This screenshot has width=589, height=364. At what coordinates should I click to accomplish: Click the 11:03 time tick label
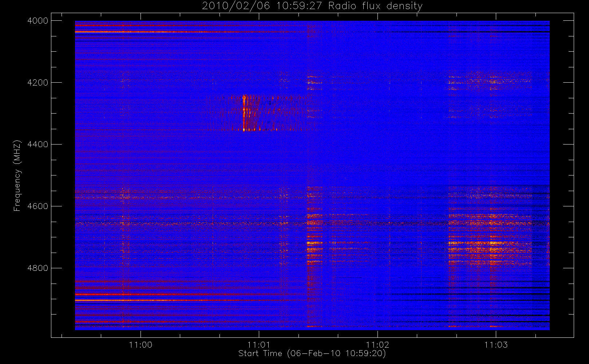(x=496, y=345)
